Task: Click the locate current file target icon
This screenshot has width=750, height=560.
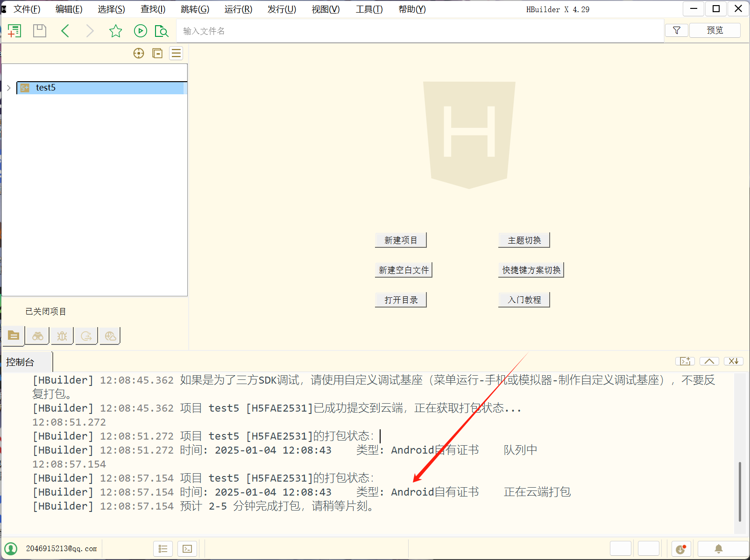Action: click(139, 53)
